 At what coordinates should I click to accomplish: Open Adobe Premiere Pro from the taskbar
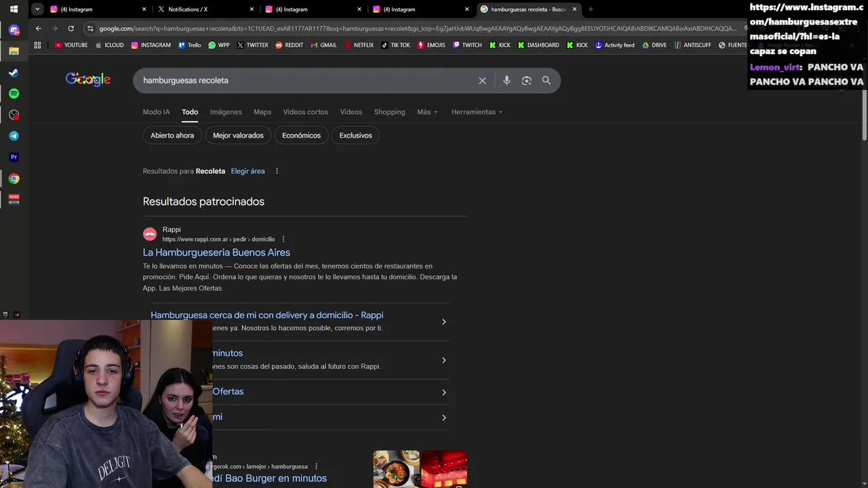click(x=14, y=157)
